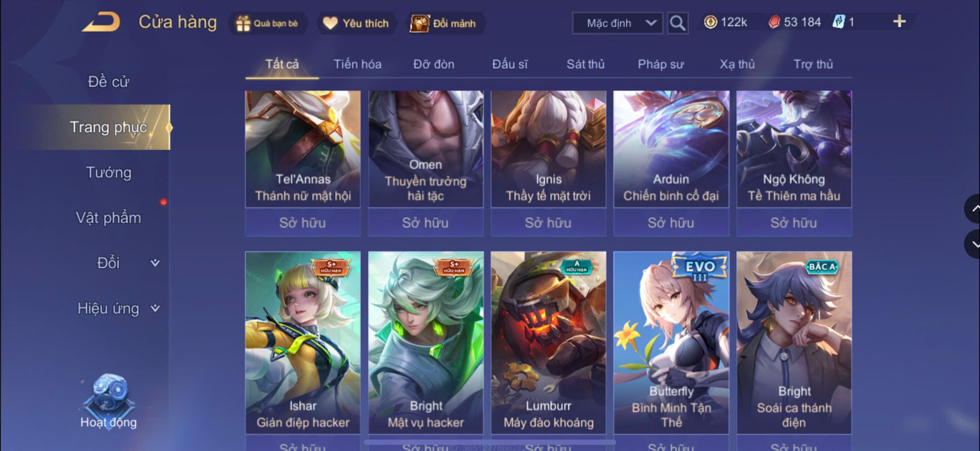Switch to the Pháp sư tab
980x451 pixels.
coord(660,64)
